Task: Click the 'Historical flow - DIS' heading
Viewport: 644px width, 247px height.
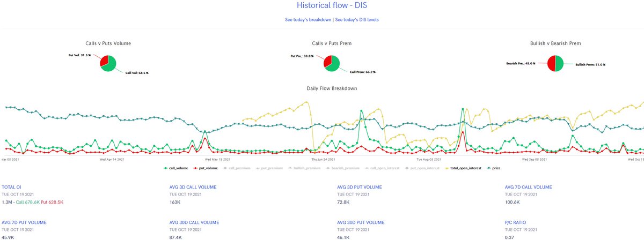Action: click(x=332, y=5)
